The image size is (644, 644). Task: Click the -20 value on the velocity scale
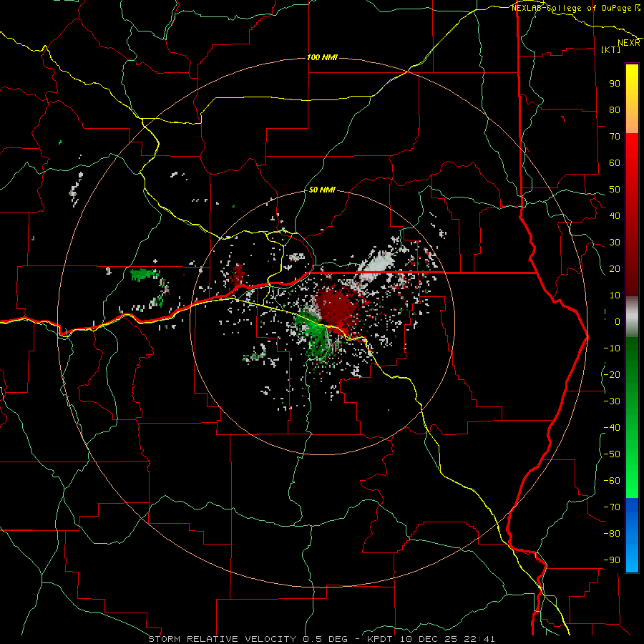[x=612, y=374]
